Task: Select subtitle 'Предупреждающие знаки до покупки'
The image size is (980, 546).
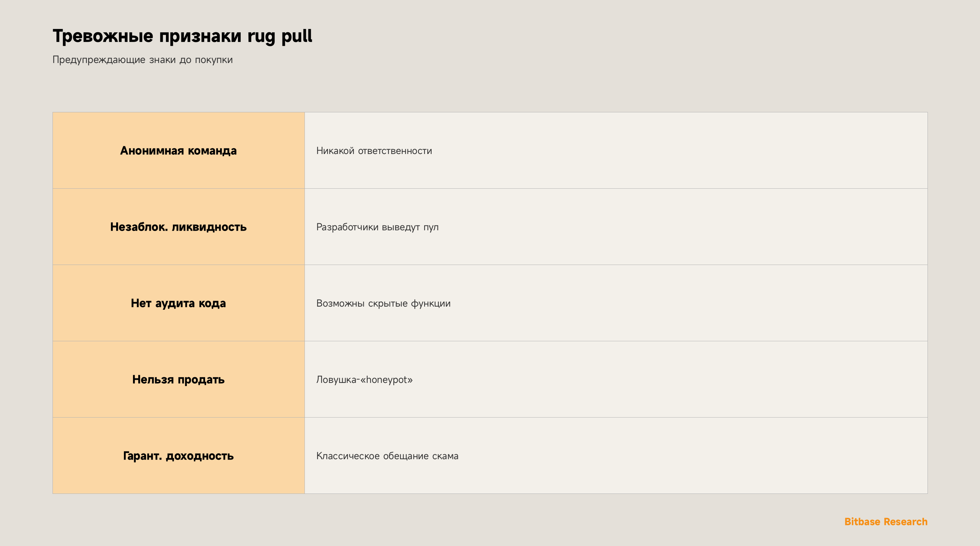Action: click(143, 60)
